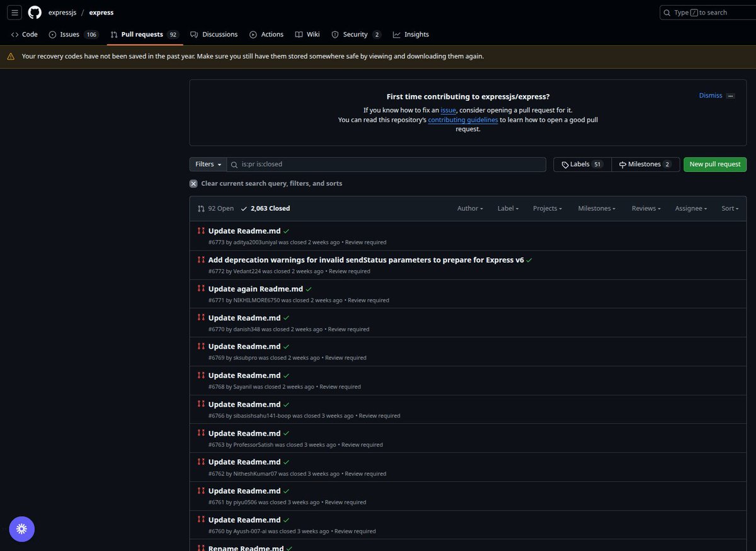View check status of PR #6768
The image size is (756, 551).
pos(287,375)
